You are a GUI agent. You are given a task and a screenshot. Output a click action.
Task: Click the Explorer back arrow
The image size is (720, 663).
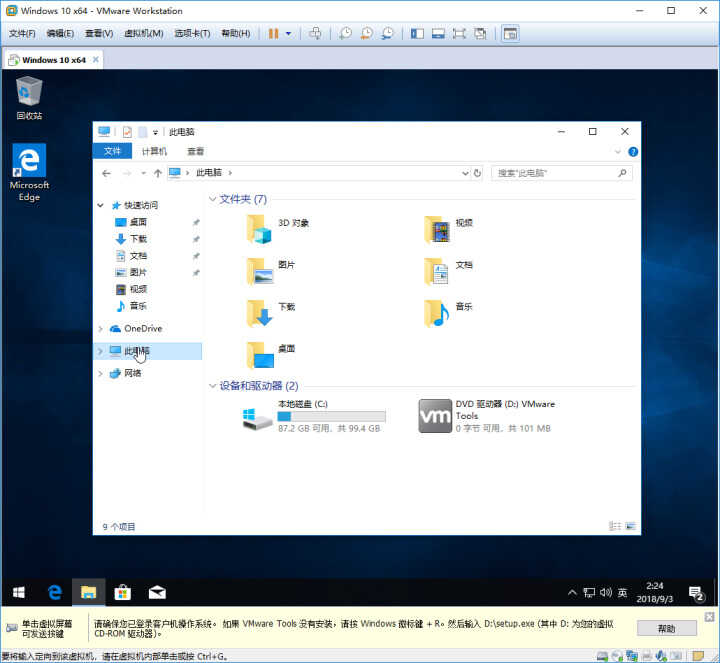click(107, 173)
